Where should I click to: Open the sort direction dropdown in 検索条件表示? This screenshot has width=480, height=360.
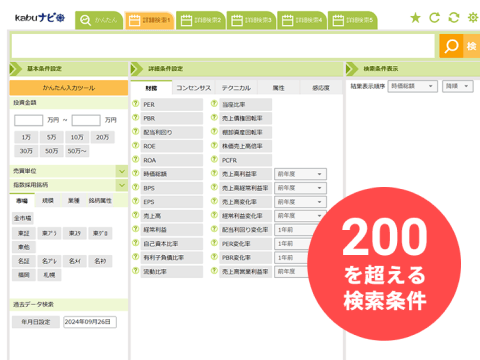[458, 86]
